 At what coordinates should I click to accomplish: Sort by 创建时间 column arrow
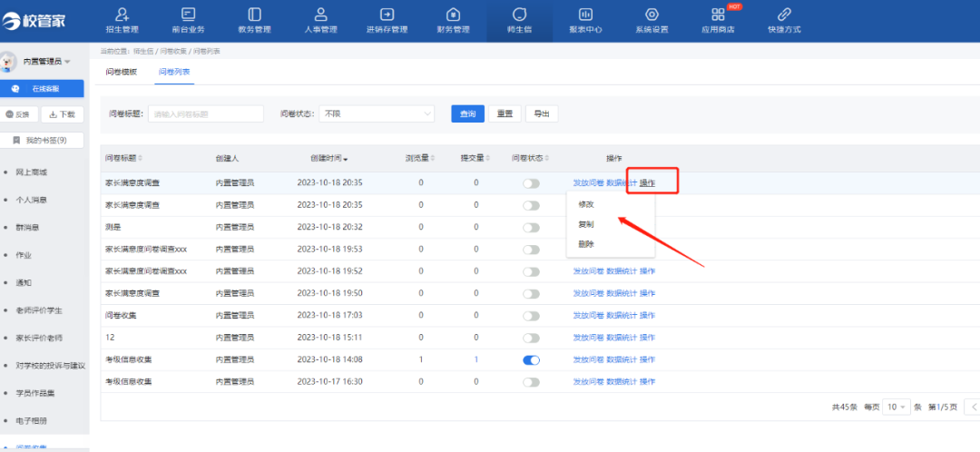click(x=345, y=159)
